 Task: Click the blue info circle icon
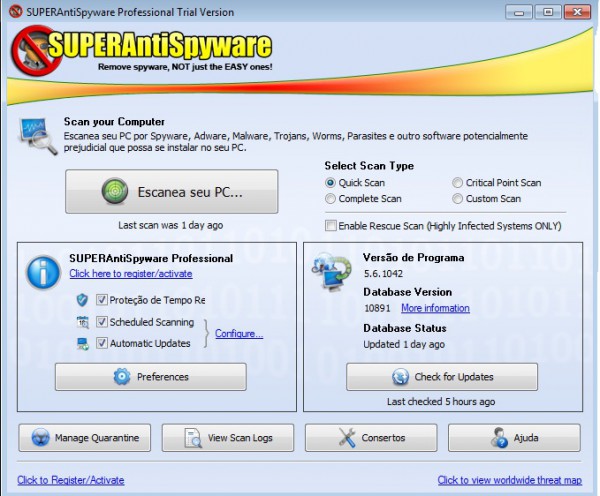pos(43,271)
